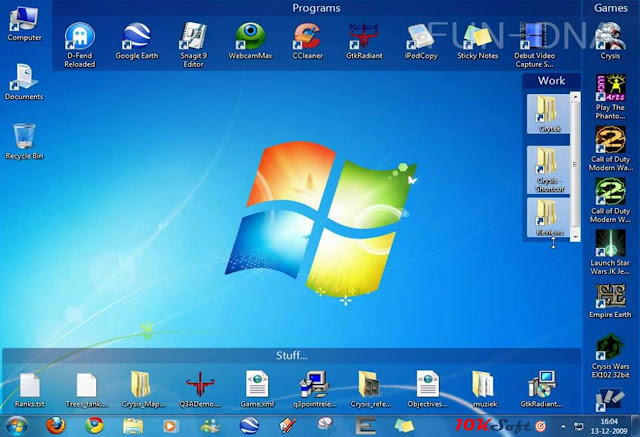
Task: Select the Crysis - Shortcut folder in Work
Action: click(x=548, y=169)
